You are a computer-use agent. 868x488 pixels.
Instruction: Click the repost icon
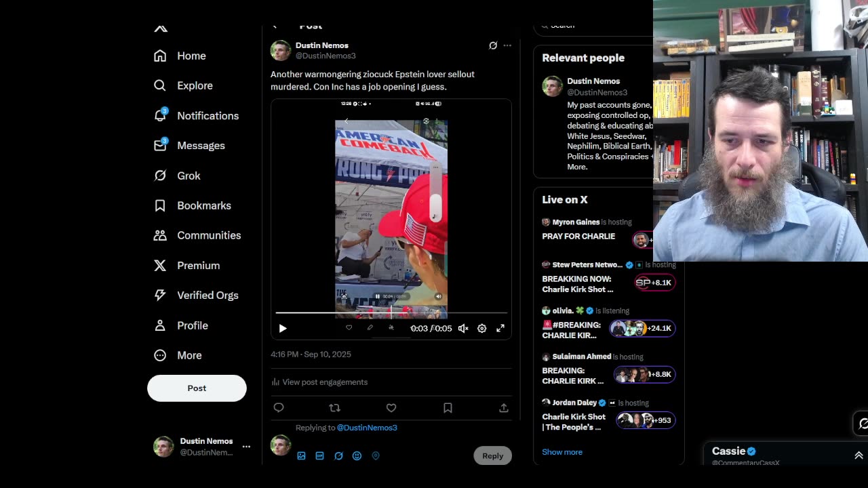point(334,407)
